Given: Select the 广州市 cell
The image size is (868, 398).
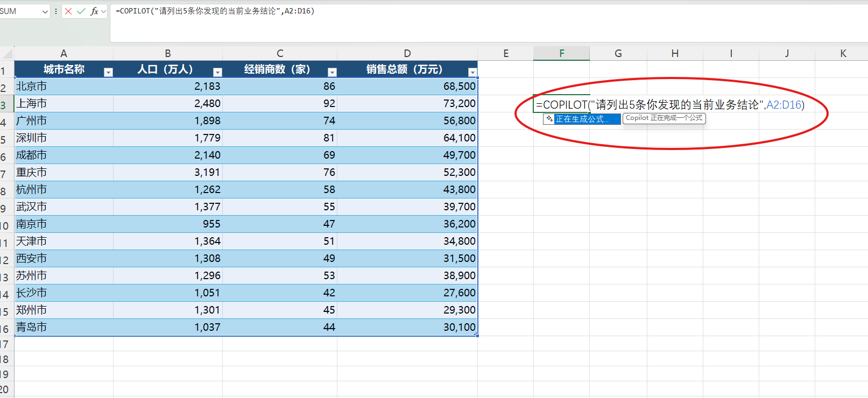Looking at the screenshot, I should pos(63,120).
